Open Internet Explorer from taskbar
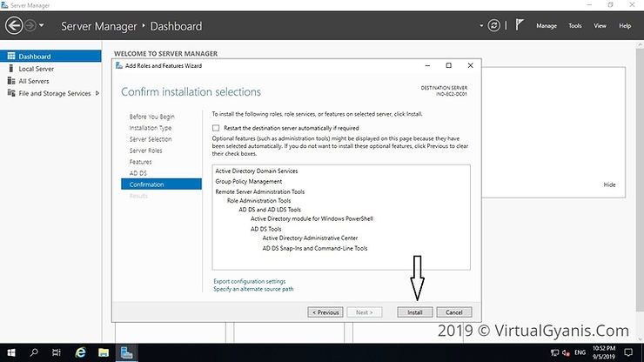 [x=80, y=352]
